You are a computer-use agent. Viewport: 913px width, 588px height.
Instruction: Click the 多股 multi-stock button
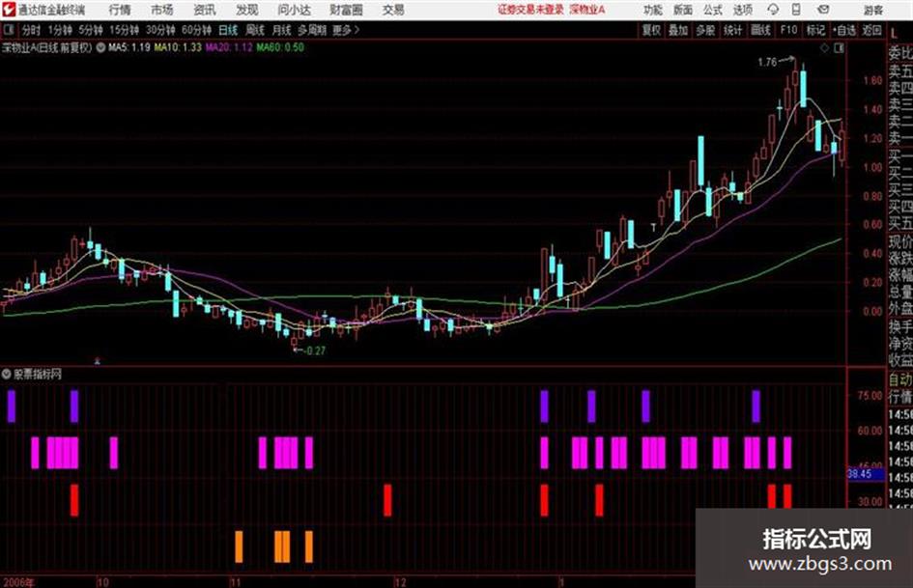click(705, 30)
